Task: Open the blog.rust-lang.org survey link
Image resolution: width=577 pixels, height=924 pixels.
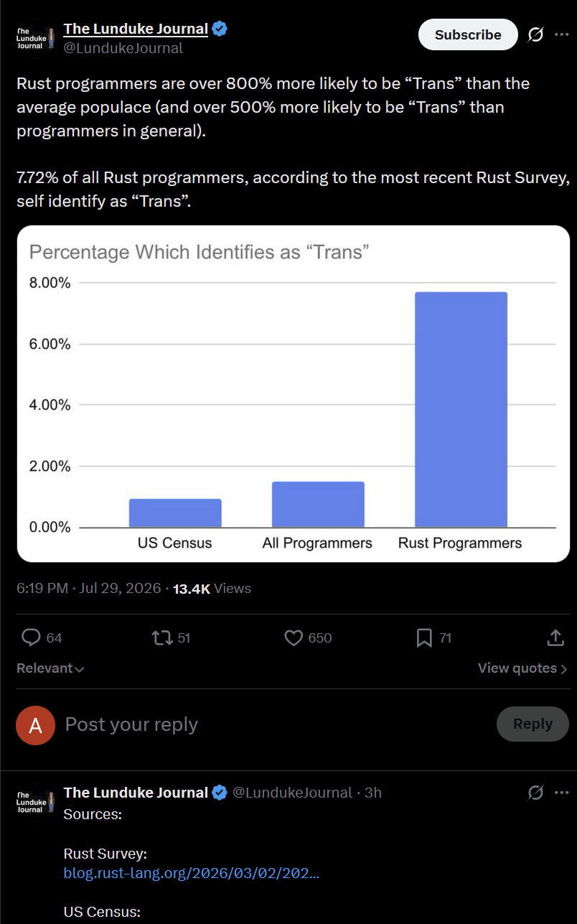Action: (192, 874)
